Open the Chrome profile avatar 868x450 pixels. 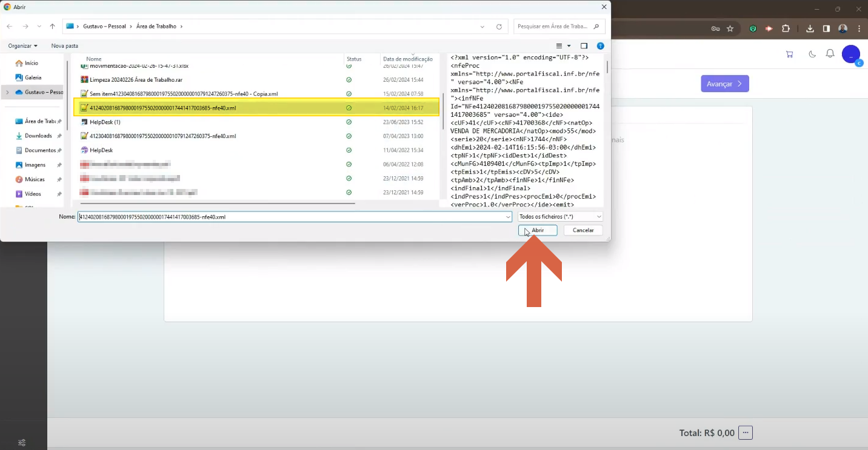(x=843, y=28)
